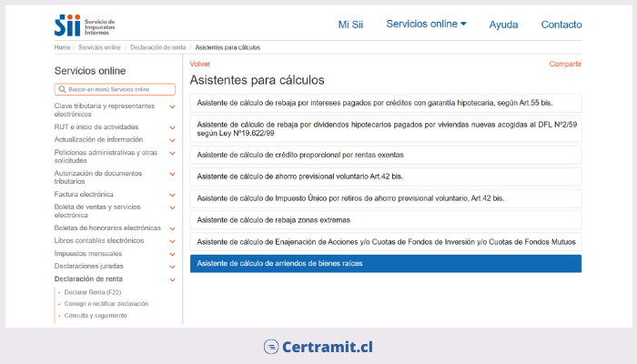Image resolution: width=637 pixels, height=364 pixels.
Task: Select Actualización de información menu text
Action: click(98, 139)
